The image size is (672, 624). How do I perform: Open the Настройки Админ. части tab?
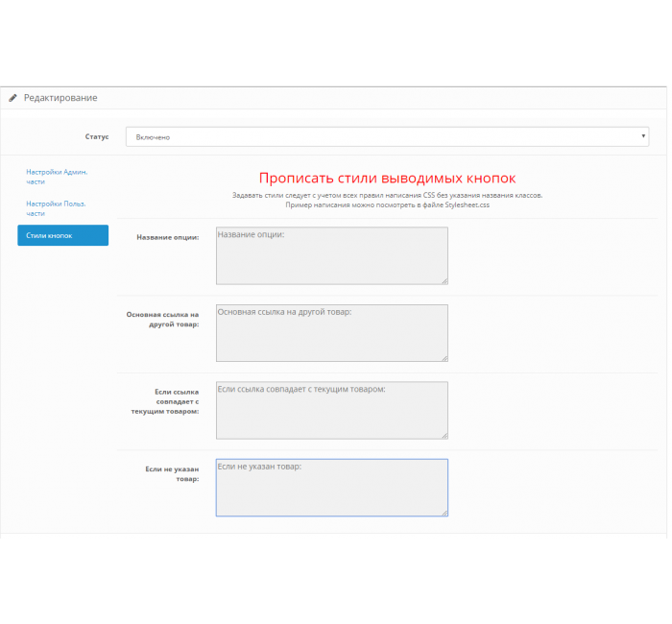click(x=57, y=177)
